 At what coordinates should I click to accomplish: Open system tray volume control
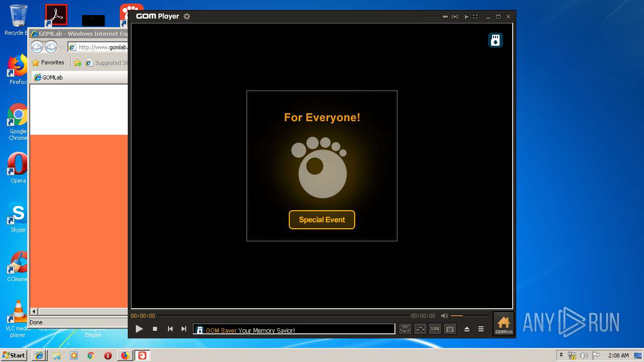click(x=584, y=355)
